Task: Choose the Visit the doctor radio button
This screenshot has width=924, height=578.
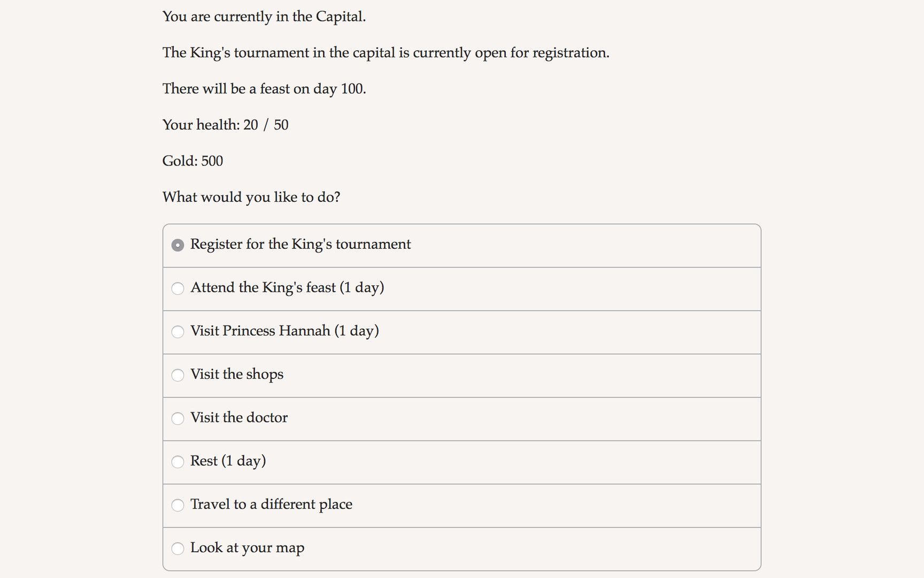Action: click(178, 419)
